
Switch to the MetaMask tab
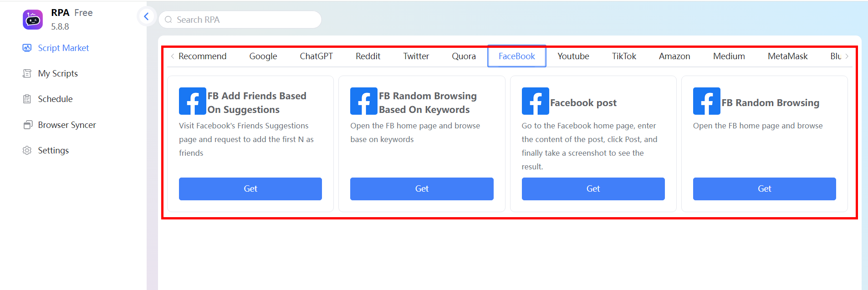coord(787,56)
